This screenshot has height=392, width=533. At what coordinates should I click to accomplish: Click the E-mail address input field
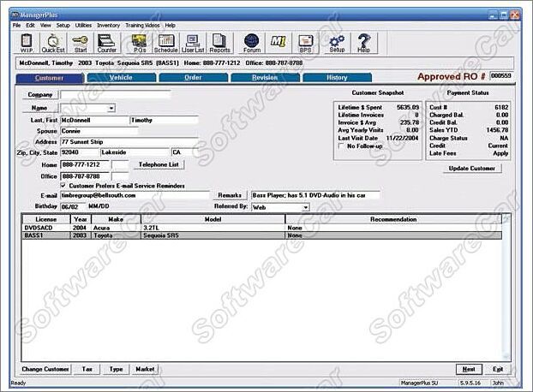[x=135, y=196]
